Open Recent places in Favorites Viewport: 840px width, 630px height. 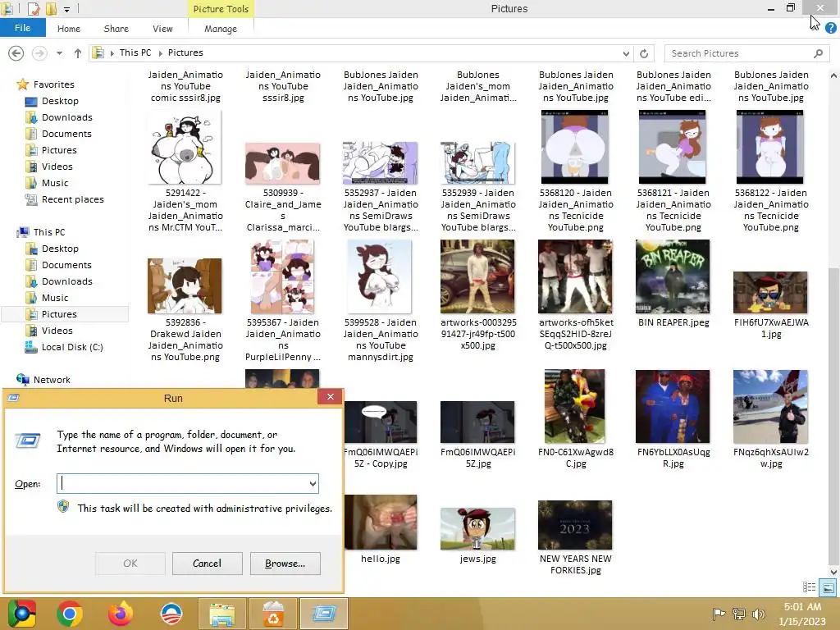pyautogui.click(x=72, y=199)
